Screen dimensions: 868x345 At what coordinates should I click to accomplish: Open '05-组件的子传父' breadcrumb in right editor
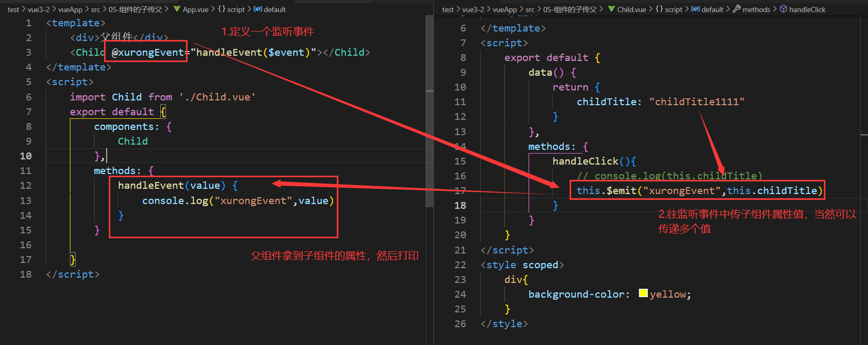coord(570,9)
